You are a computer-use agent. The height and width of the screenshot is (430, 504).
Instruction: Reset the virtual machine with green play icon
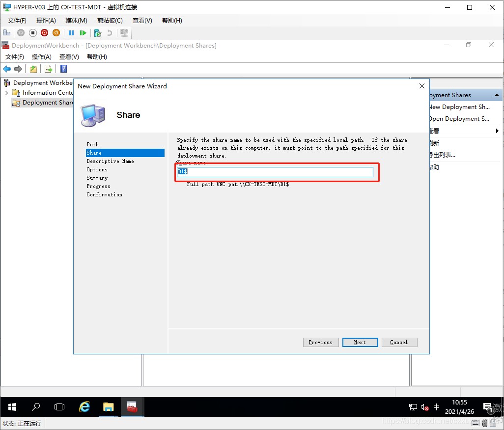83,33
